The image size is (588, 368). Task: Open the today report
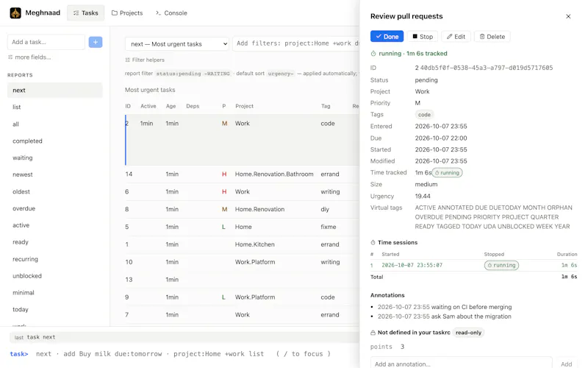pyautogui.click(x=54, y=309)
